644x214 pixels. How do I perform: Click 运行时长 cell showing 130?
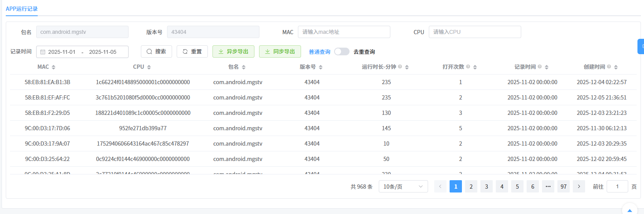click(386, 113)
